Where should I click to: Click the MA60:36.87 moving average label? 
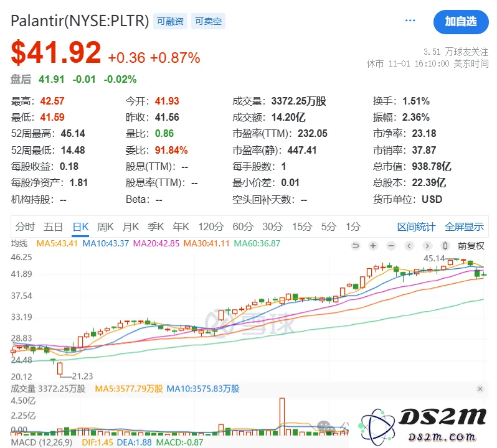(x=257, y=243)
